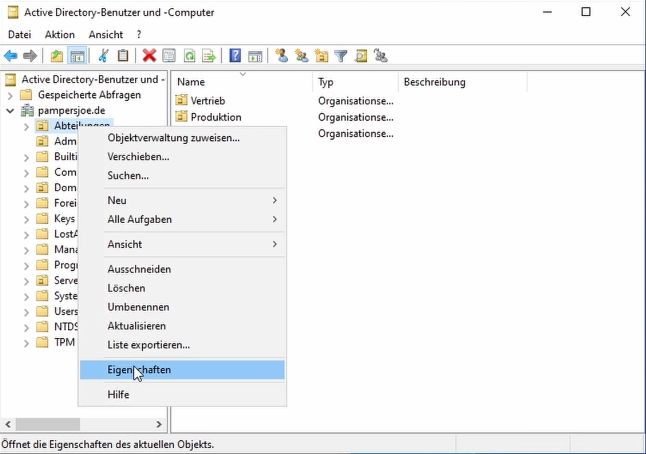Expand the TPM tree node arrow
This screenshot has width=646, height=454.
26,343
